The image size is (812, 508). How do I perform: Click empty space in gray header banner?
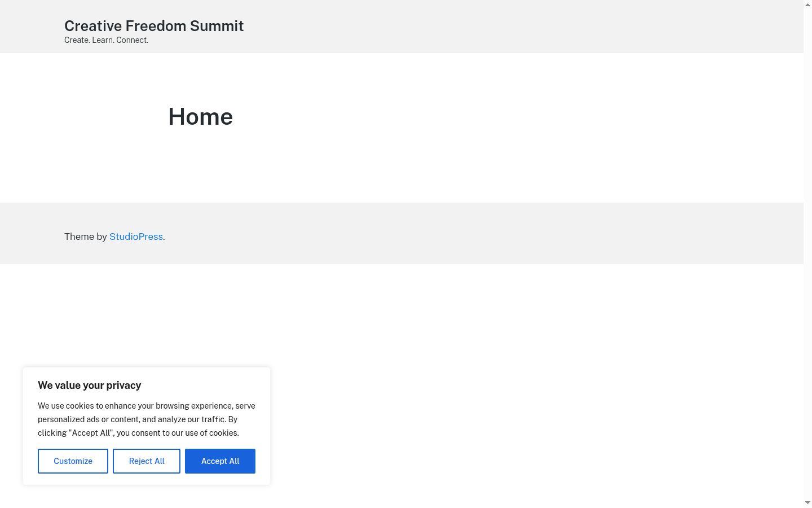[x=507, y=27]
